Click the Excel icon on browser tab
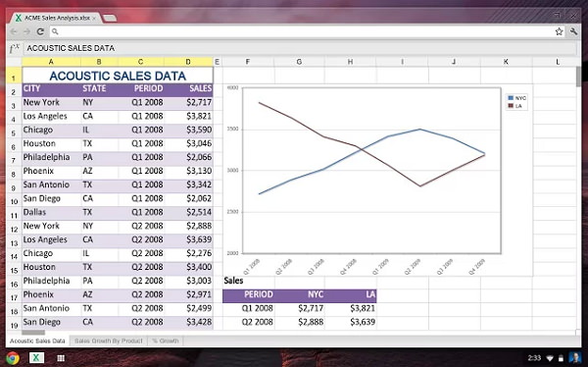The image size is (588, 367). (18, 18)
